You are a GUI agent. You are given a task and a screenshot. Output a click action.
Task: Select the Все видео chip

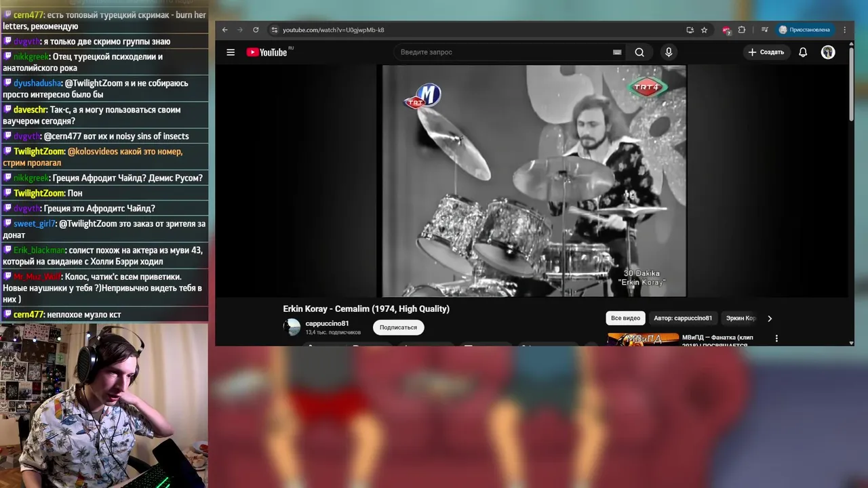pos(625,318)
